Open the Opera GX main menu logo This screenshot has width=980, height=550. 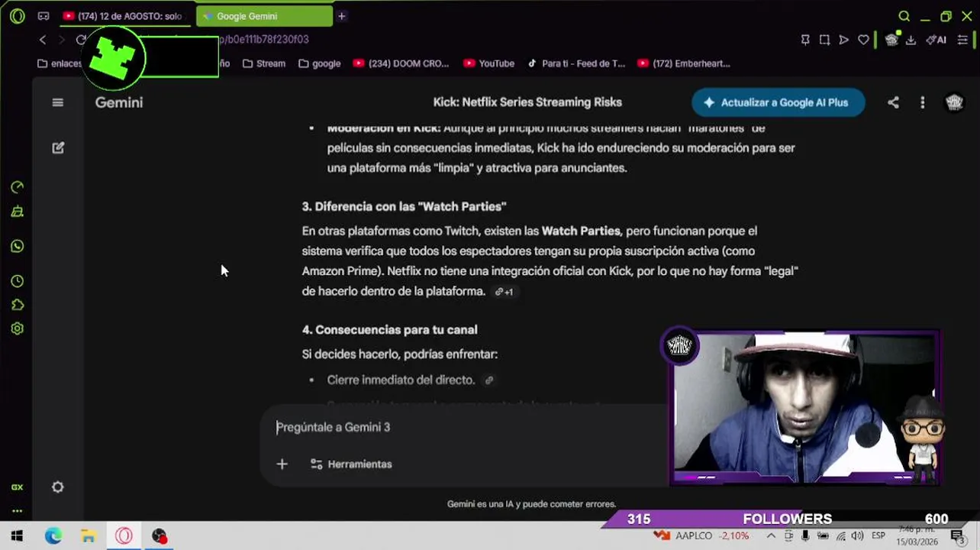[17, 16]
